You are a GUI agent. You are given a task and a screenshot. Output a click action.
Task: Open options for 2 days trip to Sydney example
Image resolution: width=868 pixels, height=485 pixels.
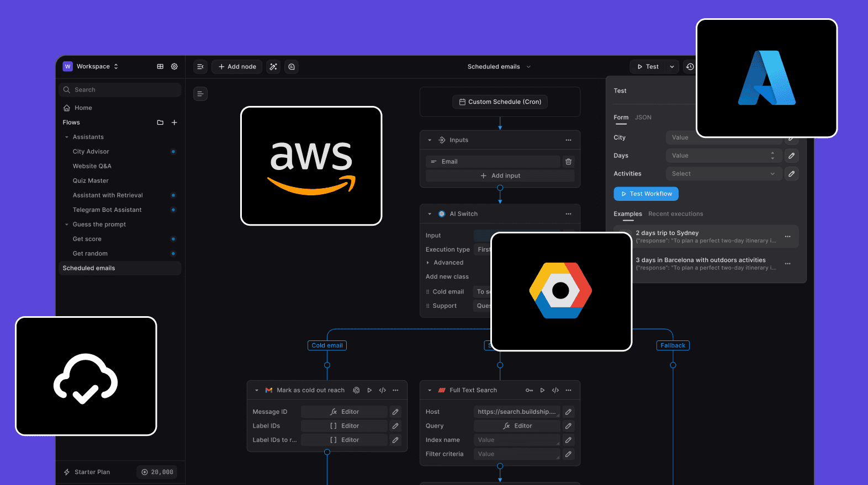787,237
